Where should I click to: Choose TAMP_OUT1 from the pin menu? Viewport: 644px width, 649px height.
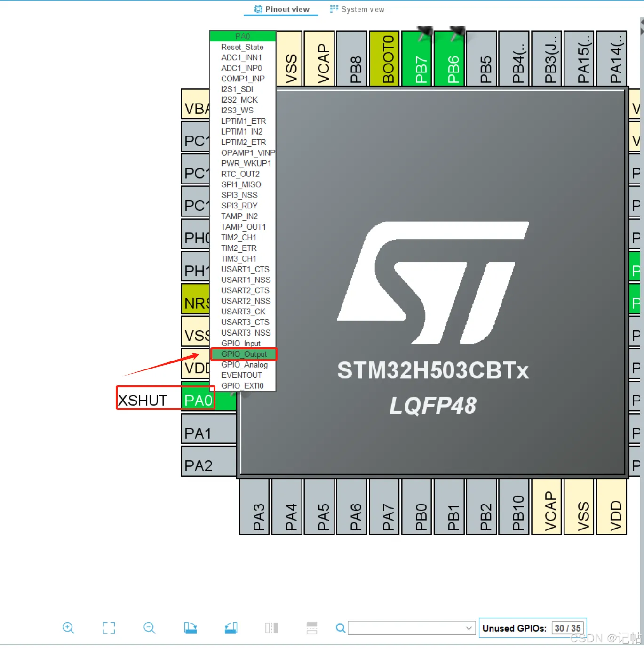tap(242, 227)
